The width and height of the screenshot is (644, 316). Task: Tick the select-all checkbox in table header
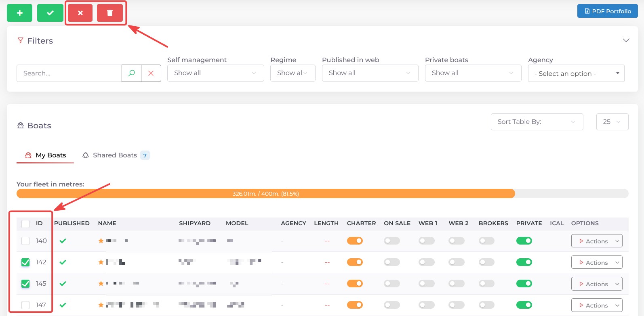pos(25,224)
